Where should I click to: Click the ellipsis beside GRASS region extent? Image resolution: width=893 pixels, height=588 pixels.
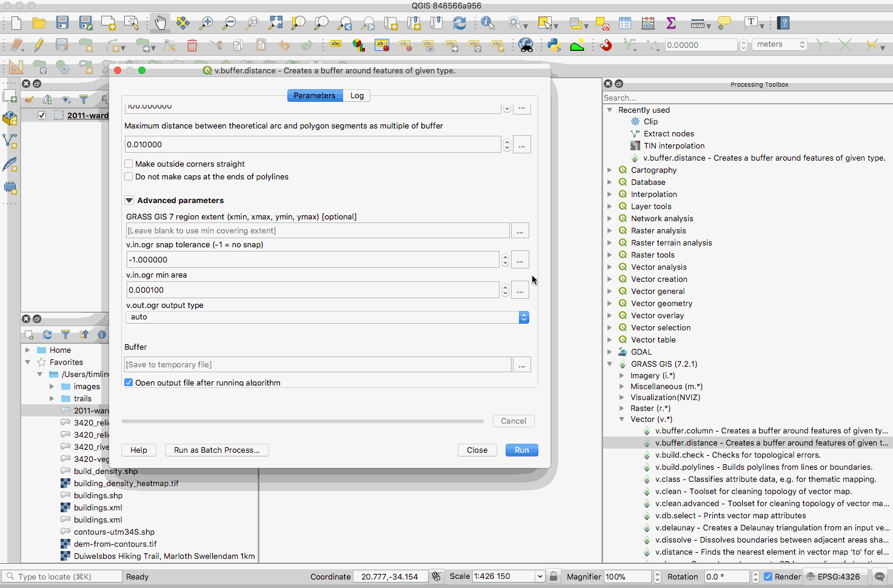tap(520, 230)
